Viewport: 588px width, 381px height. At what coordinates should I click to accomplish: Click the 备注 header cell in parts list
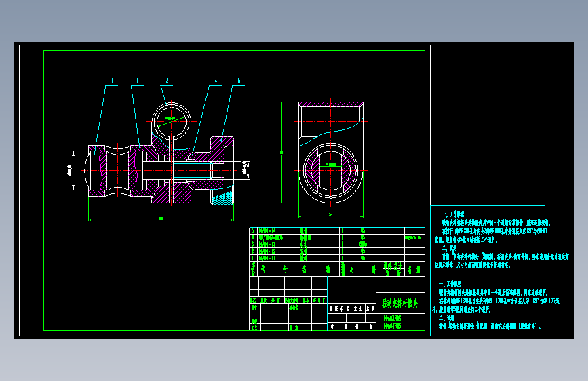(414, 270)
